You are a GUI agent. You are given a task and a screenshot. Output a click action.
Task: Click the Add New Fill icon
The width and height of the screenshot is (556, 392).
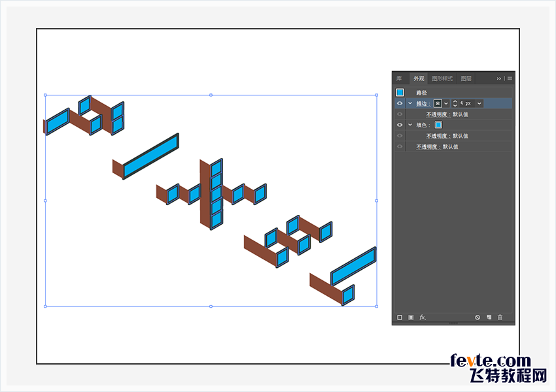pyautogui.click(x=411, y=318)
